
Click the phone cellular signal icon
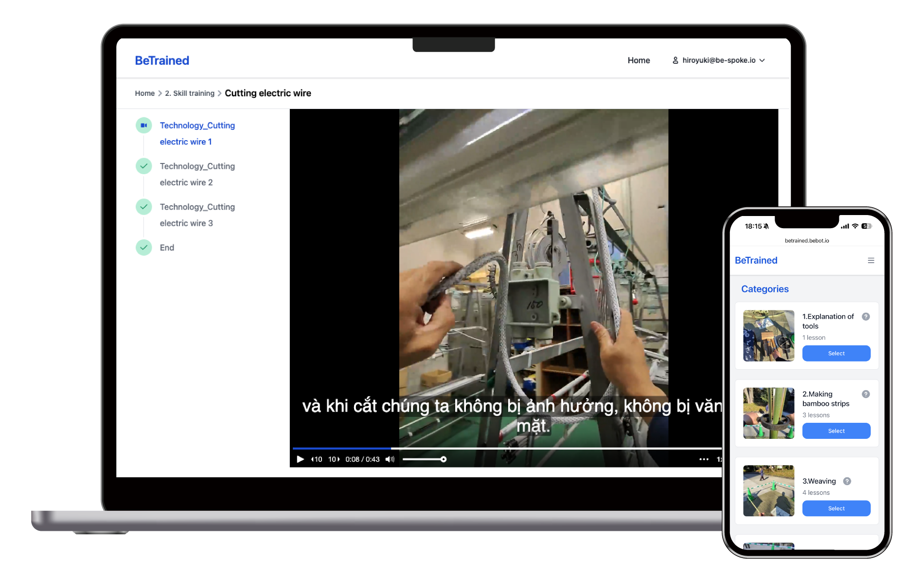point(845,226)
